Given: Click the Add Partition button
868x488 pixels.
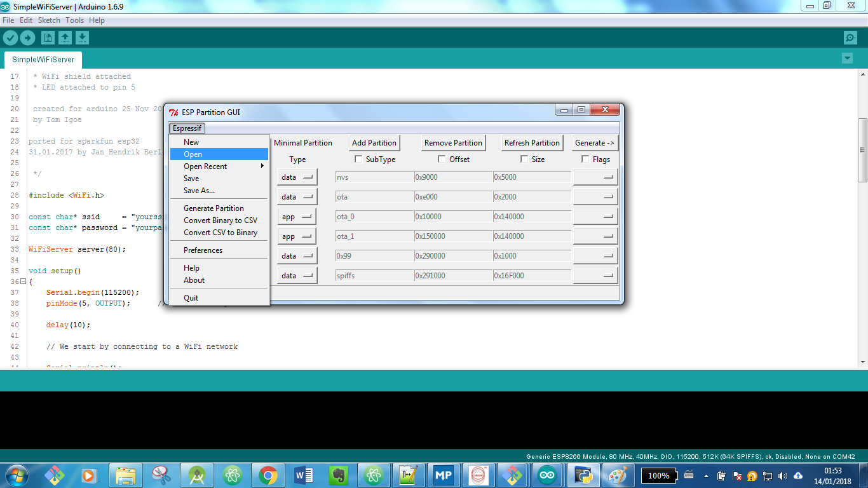Looking at the screenshot, I should coord(374,143).
